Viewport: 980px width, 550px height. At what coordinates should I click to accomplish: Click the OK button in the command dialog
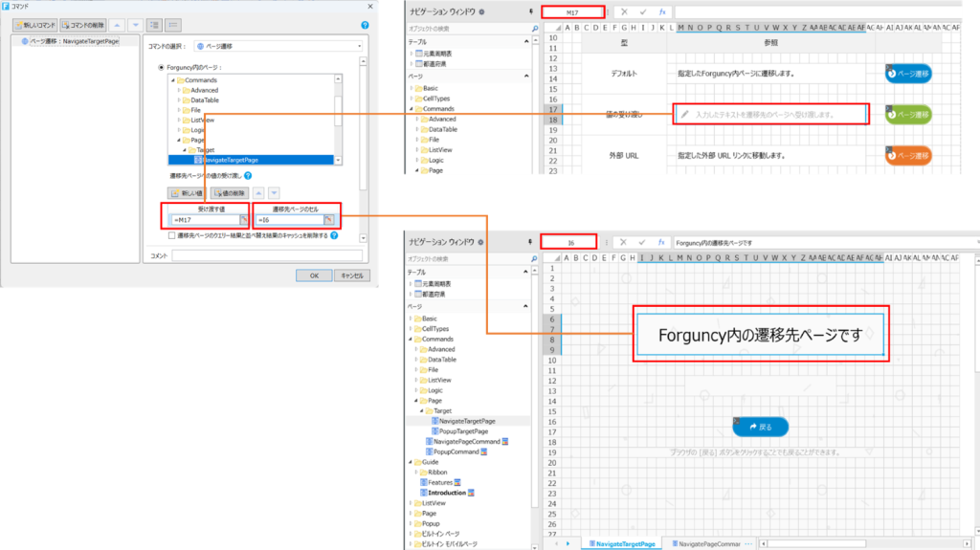(x=313, y=275)
